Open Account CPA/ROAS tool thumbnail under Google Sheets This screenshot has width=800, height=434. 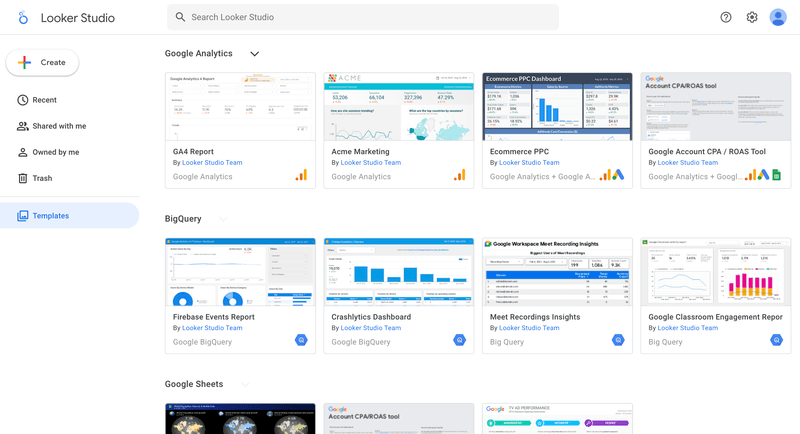point(399,419)
